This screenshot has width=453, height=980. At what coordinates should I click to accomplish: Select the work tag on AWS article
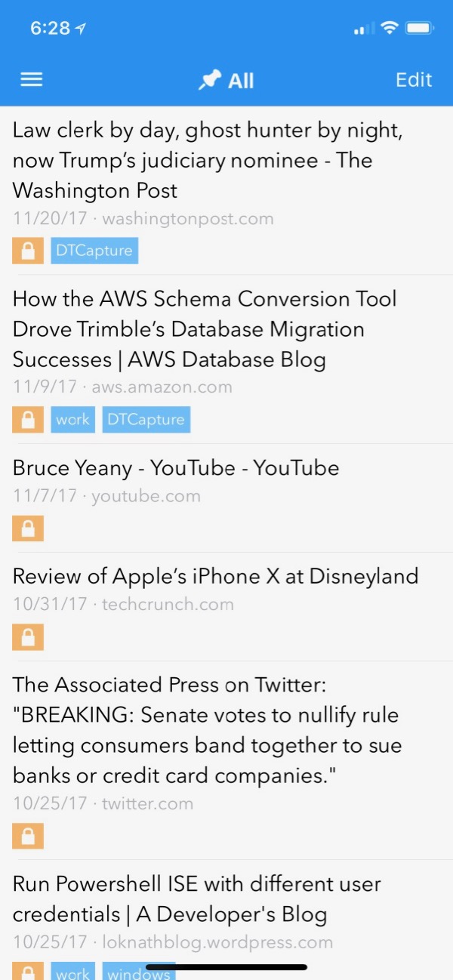[73, 420]
